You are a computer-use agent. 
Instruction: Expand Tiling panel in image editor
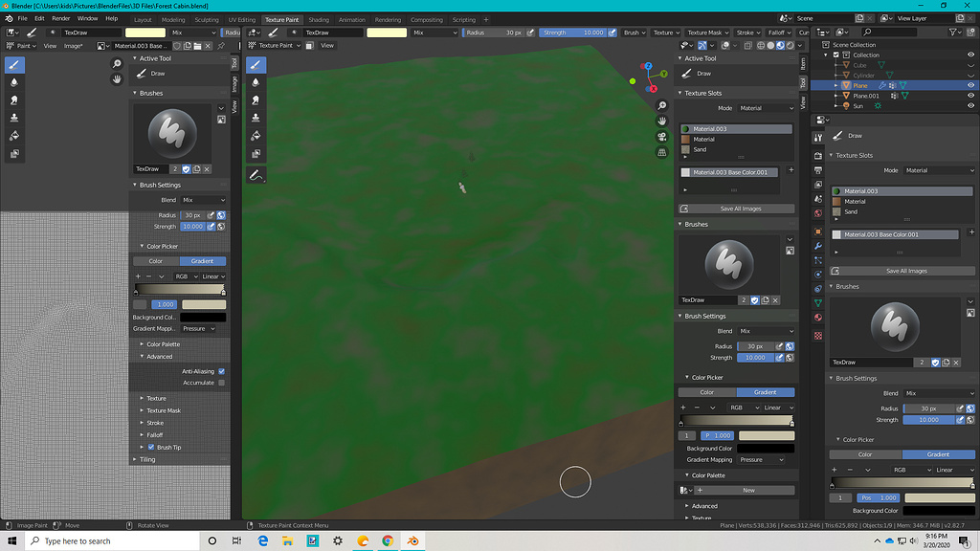coord(146,459)
